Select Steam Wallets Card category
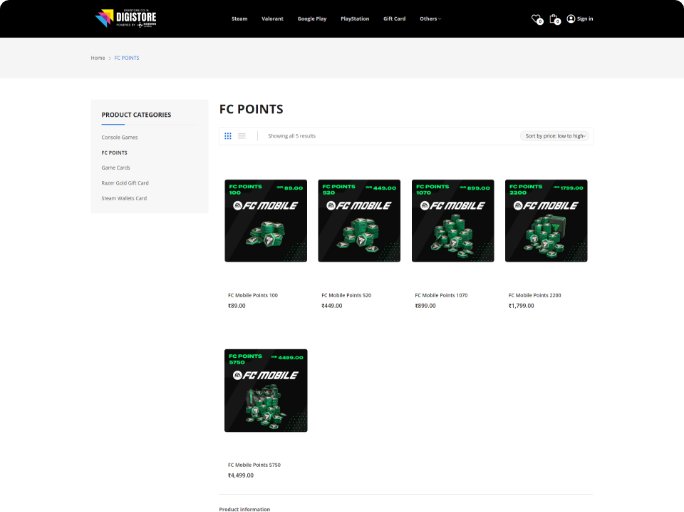 click(124, 198)
